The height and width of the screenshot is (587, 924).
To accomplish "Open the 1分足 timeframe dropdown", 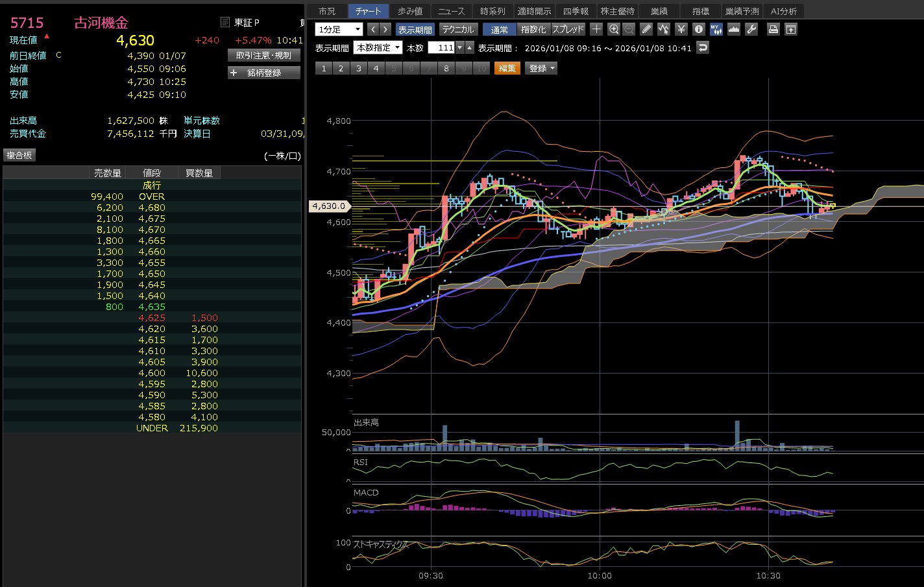I will click(x=339, y=29).
